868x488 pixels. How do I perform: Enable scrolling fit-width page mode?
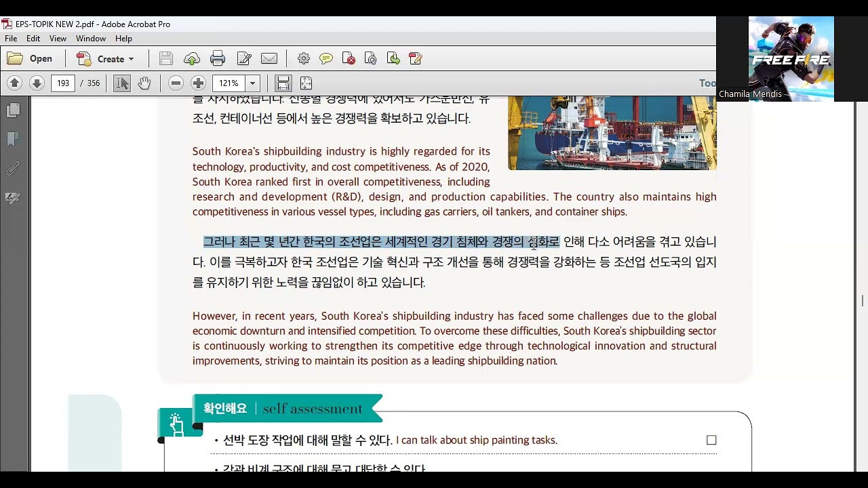(x=283, y=83)
